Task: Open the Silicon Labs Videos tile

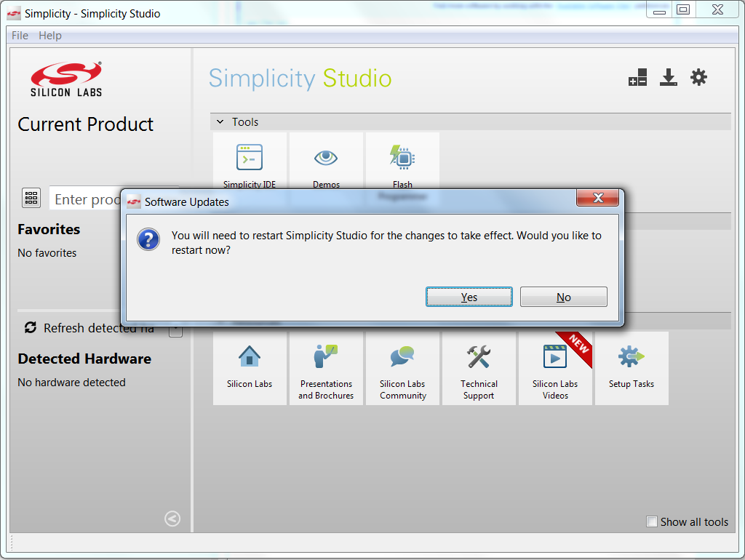Action: 555,369
